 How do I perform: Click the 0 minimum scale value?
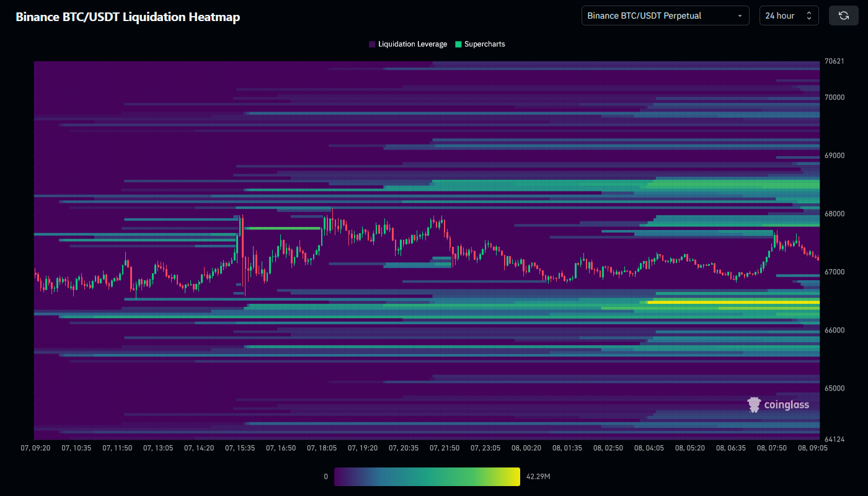point(325,477)
